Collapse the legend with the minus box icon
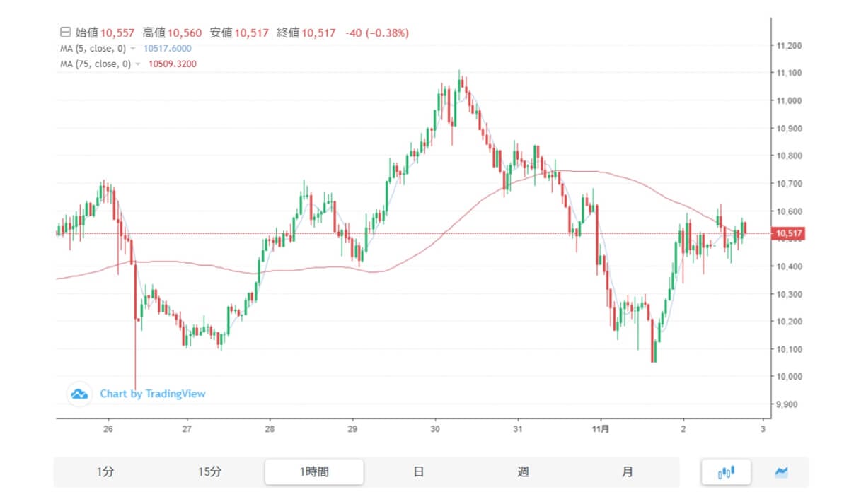Screen dimensions: 849x504 click(65, 33)
